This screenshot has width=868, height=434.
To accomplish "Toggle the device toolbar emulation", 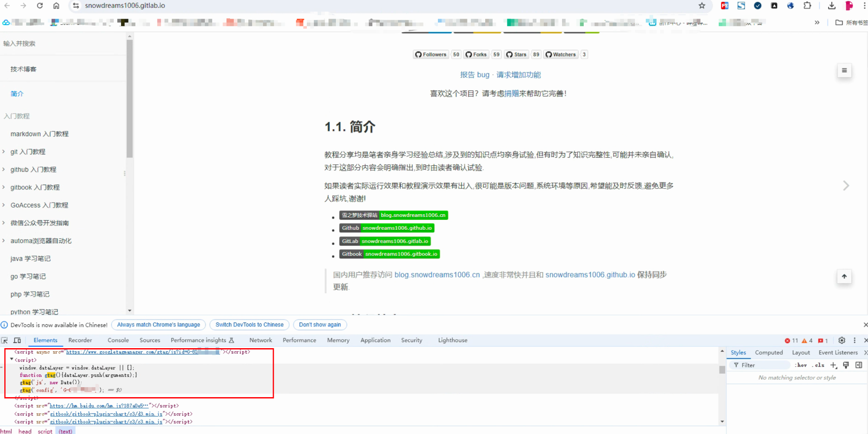I will (17, 340).
